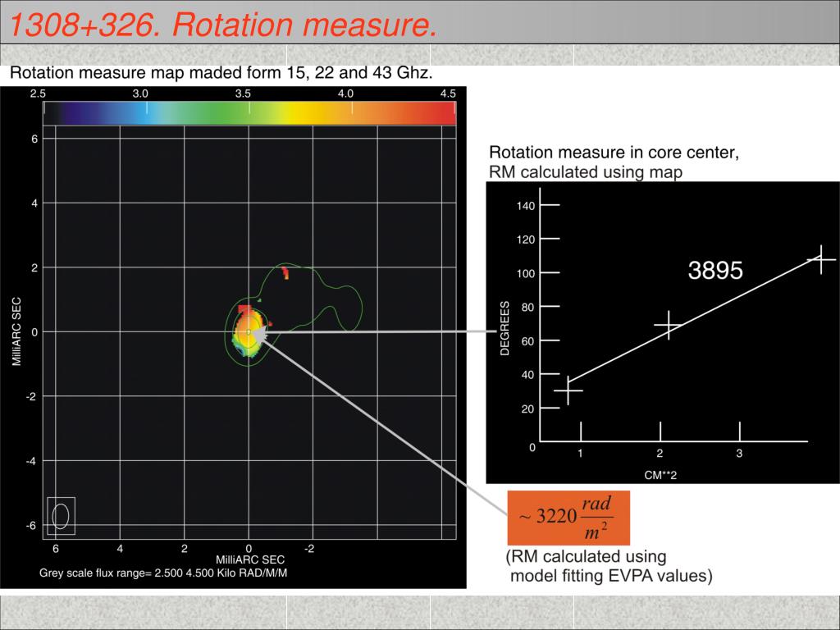This screenshot has width=840, height=630.
Task: Click the "60" tick label on the DEGREES axis
Action: (527, 341)
